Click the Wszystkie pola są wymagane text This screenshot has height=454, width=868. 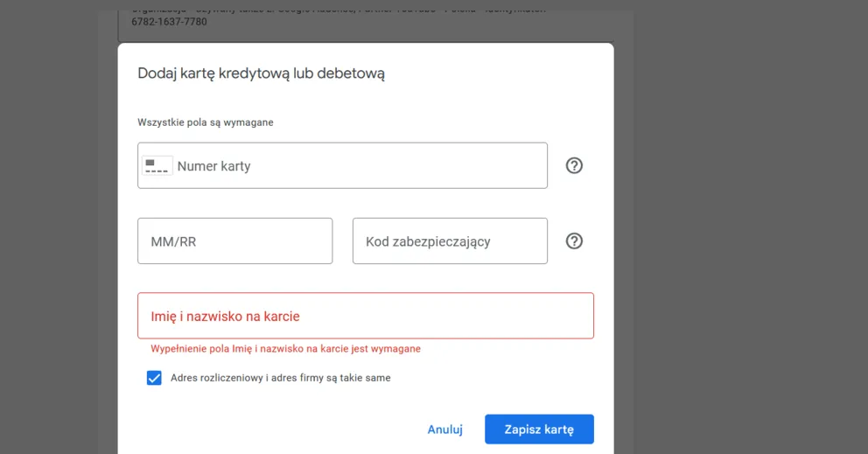click(206, 122)
